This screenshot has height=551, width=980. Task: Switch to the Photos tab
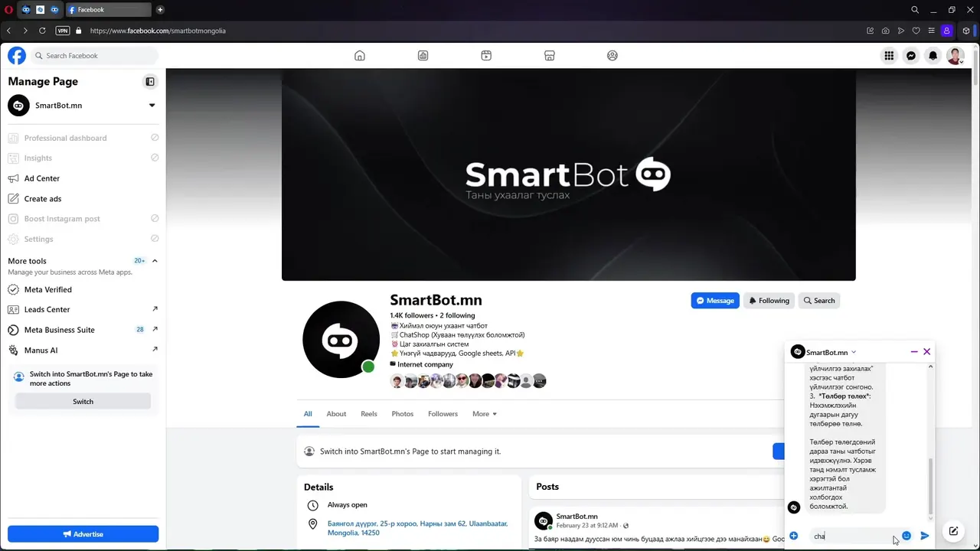click(x=402, y=414)
